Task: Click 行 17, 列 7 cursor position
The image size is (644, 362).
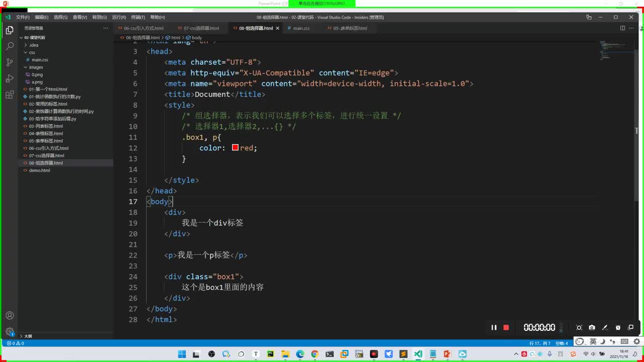Action: click(x=540, y=343)
